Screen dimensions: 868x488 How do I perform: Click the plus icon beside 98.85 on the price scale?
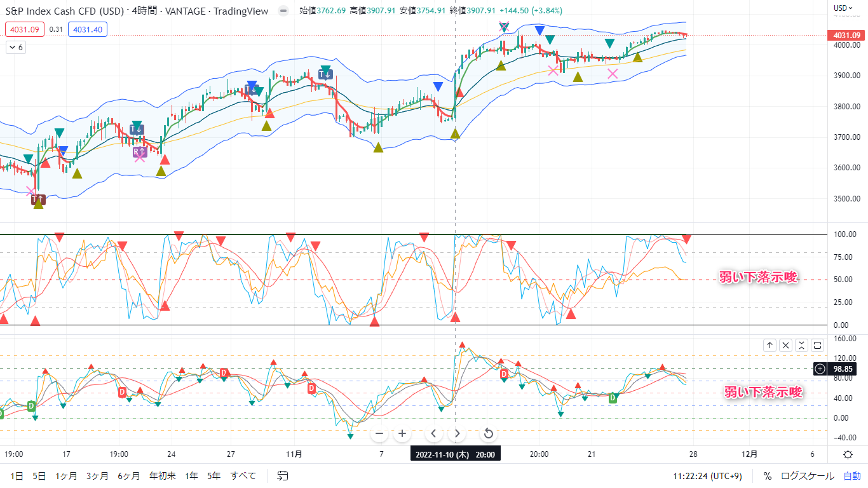[x=820, y=369]
